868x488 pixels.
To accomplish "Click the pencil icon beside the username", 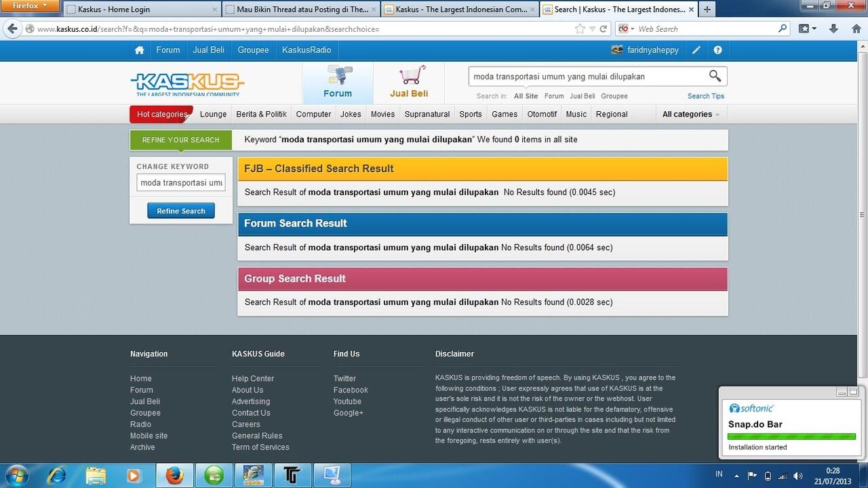I will [696, 50].
